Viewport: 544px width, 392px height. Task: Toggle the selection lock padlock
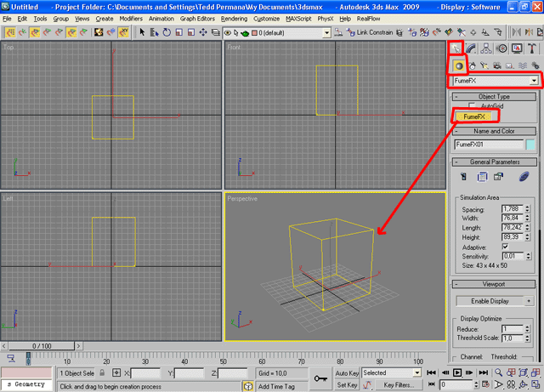102,373
